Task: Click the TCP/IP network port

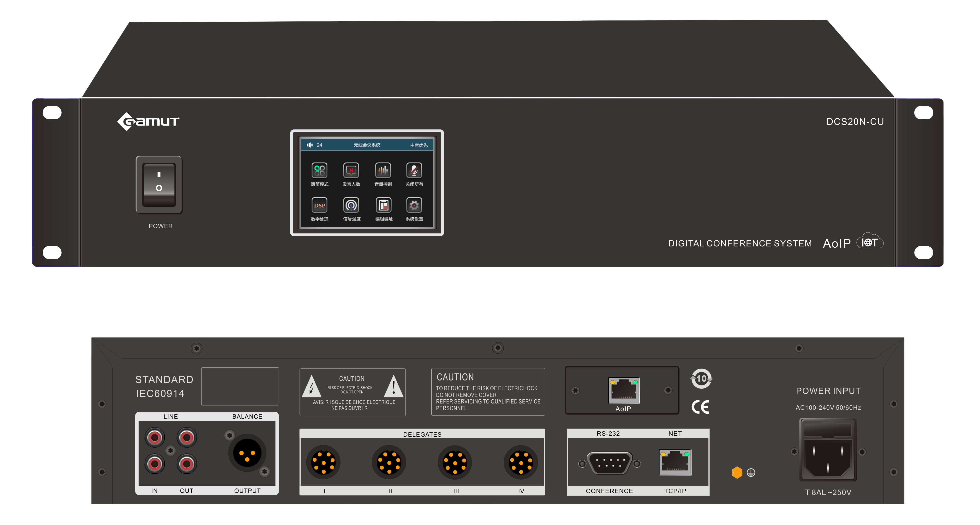Action: (x=675, y=462)
